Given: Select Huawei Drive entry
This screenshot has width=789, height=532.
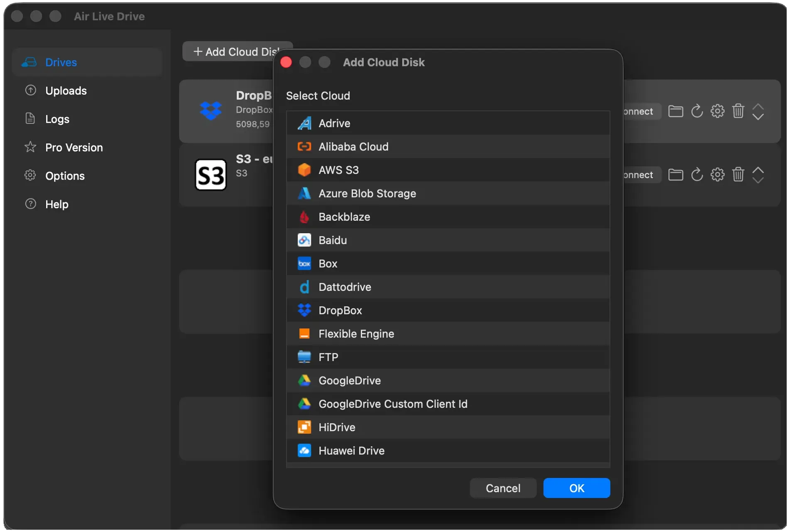Looking at the screenshot, I should pyautogui.click(x=448, y=450).
